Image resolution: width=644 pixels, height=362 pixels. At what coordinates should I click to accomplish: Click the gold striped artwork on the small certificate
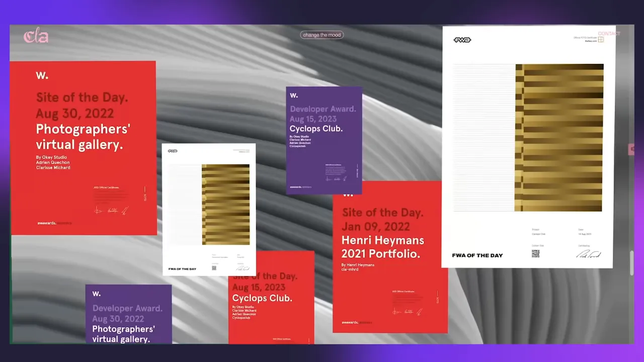(226, 205)
